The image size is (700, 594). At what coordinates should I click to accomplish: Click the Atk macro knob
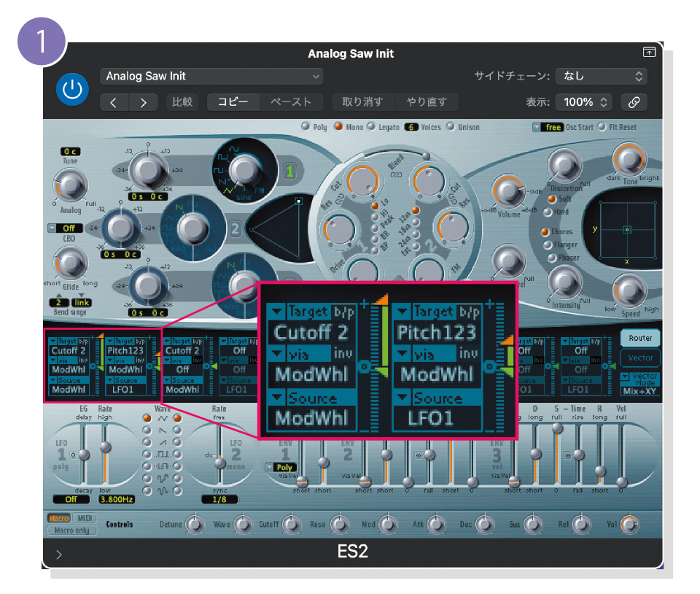point(436,525)
